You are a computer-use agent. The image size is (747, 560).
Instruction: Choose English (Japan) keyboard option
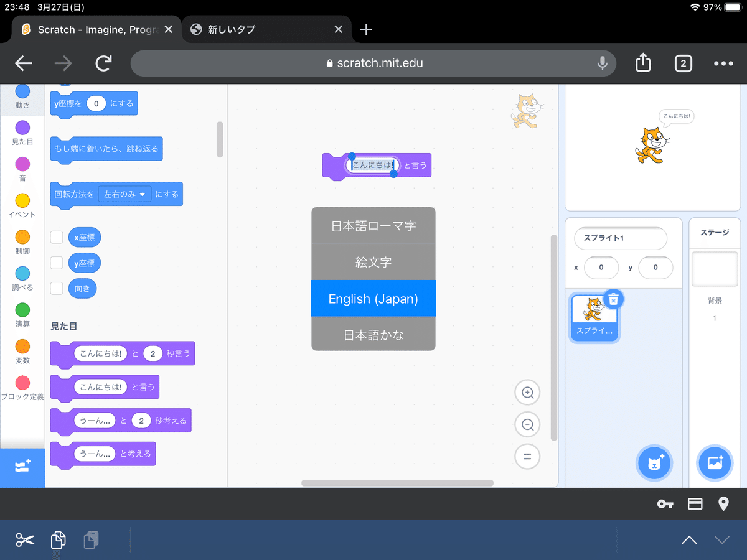(x=374, y=299)
